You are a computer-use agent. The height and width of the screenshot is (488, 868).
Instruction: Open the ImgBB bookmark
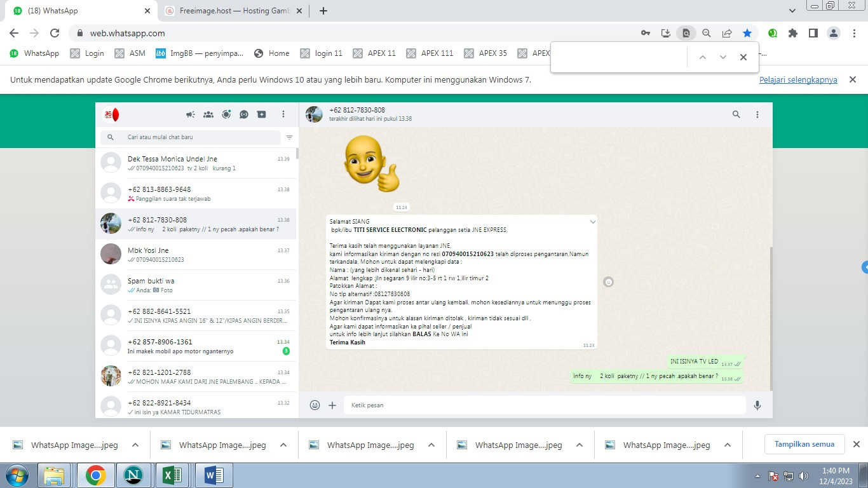(200, 53)
